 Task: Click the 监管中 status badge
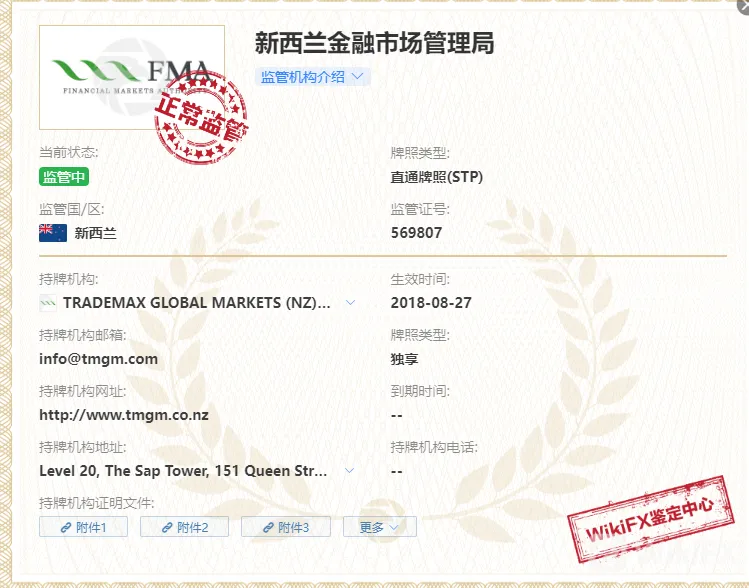pyautogui.click(x=64, y=177)
